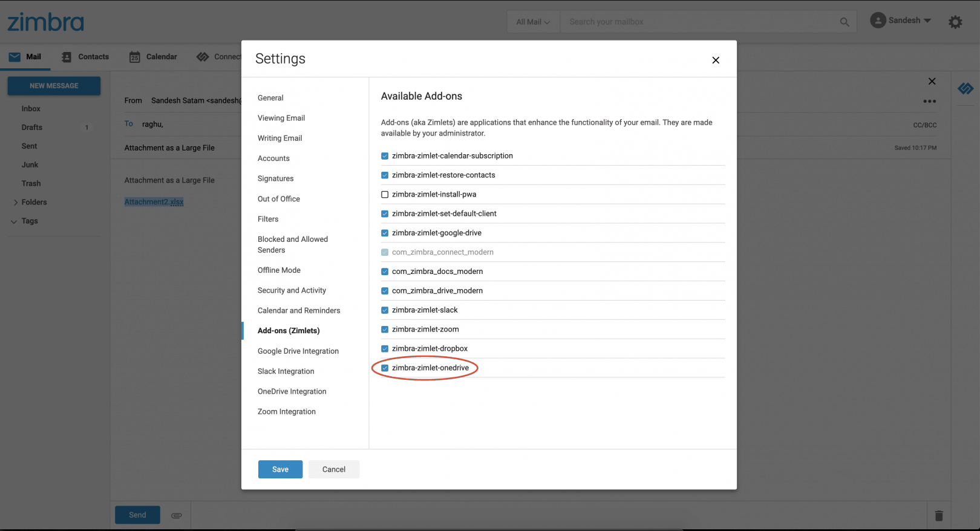Toggle zimbra-zimlet-set-default-client checkbox
This screenshot has height=531, width=980.
(x=385, y=213)
